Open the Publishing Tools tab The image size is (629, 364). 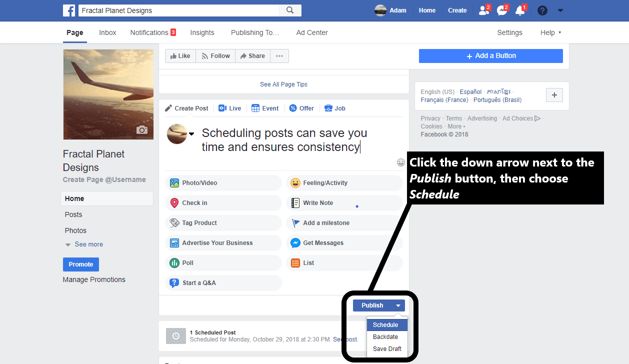click(255, 32)
